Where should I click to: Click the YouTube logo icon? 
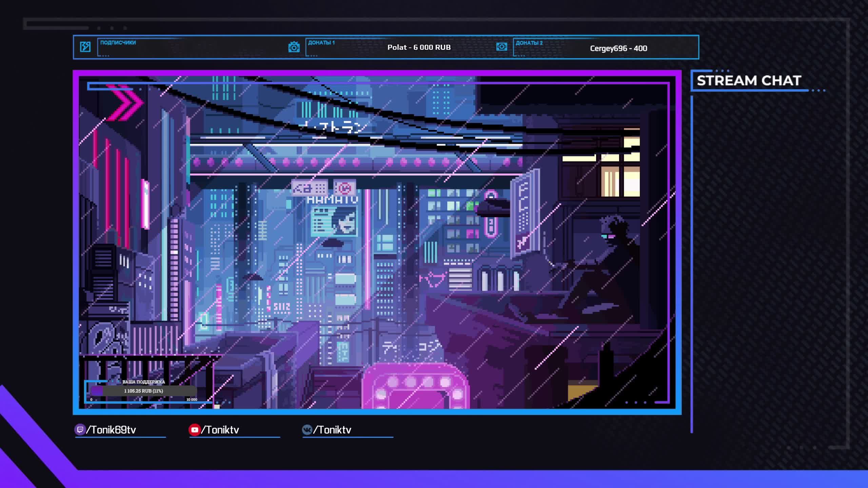pyautogui.click(x=194, y=430)
